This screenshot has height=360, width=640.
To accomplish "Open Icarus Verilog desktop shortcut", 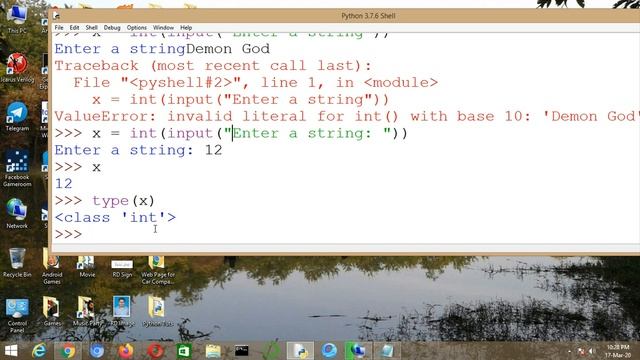I will click(x=17, y=67).
